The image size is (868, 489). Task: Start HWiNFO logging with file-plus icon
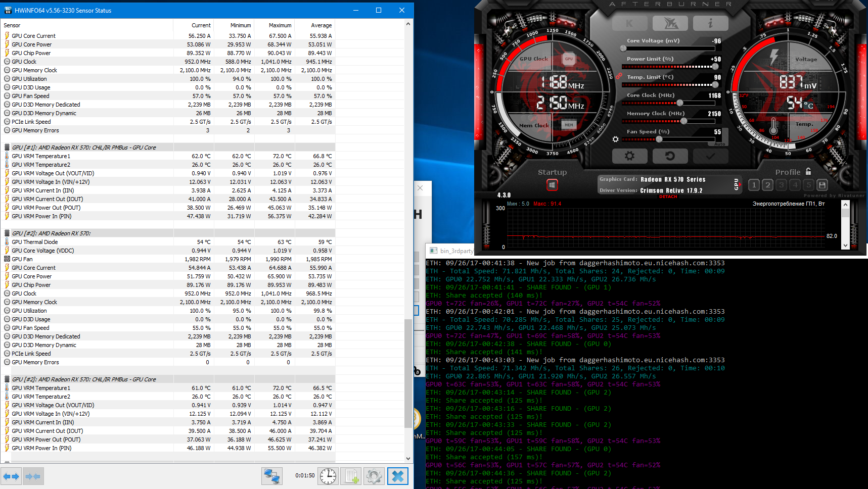pyautogui.click(x=351, y=476)
